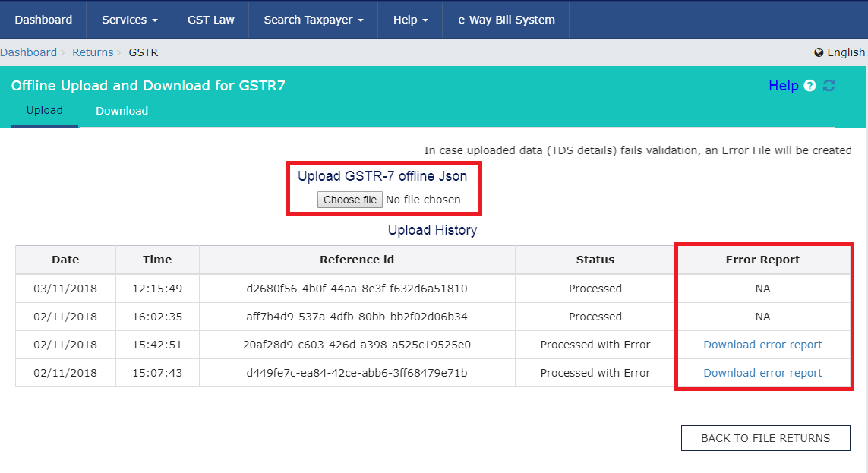Open the GST Law menu item
The height and width of the screenshot is (473, 868).
211,20
